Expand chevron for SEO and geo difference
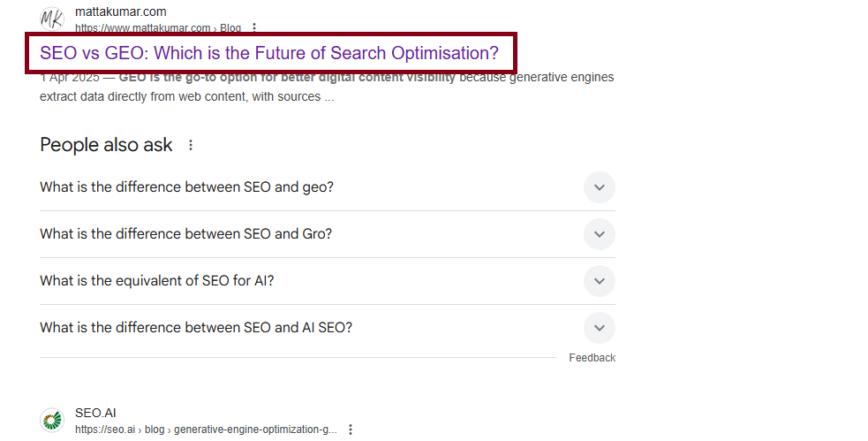Image resolution: width=868 pixels, height=441 pixels. (599, 187)
